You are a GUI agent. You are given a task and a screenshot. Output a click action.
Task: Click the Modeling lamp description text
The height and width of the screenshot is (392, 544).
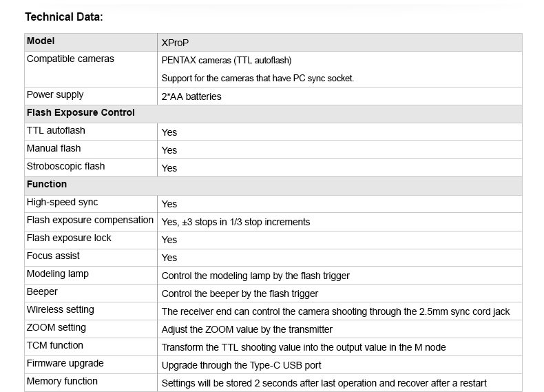[x=255, y=276]
